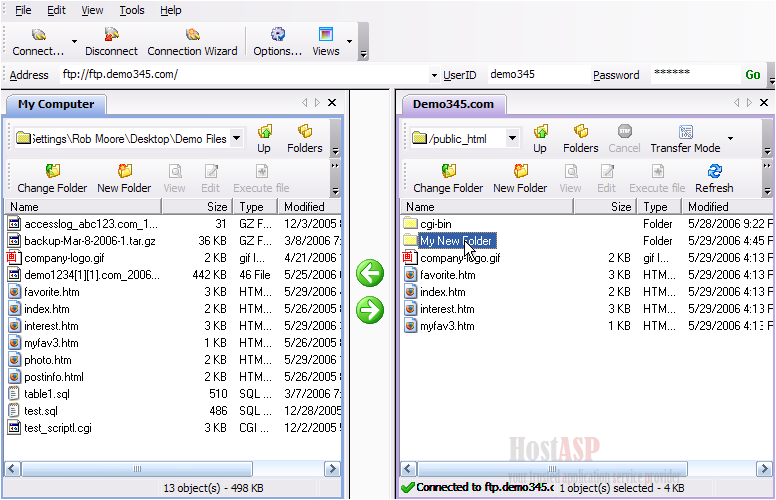Screen dimensions: 776x500
Task: Sort remote files by Modified column
Action: pos(728,206)
